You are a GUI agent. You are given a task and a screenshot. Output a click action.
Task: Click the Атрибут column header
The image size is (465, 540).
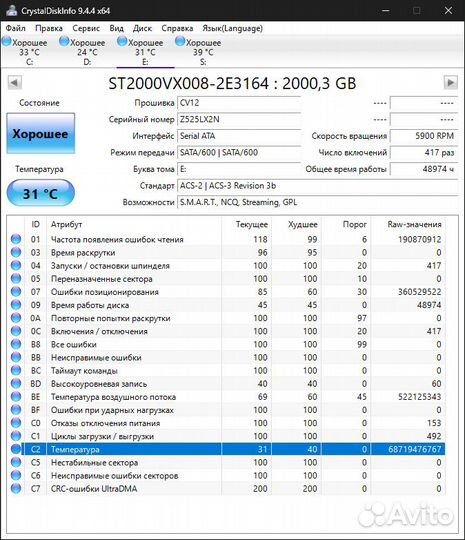click(x=66, y=225)
